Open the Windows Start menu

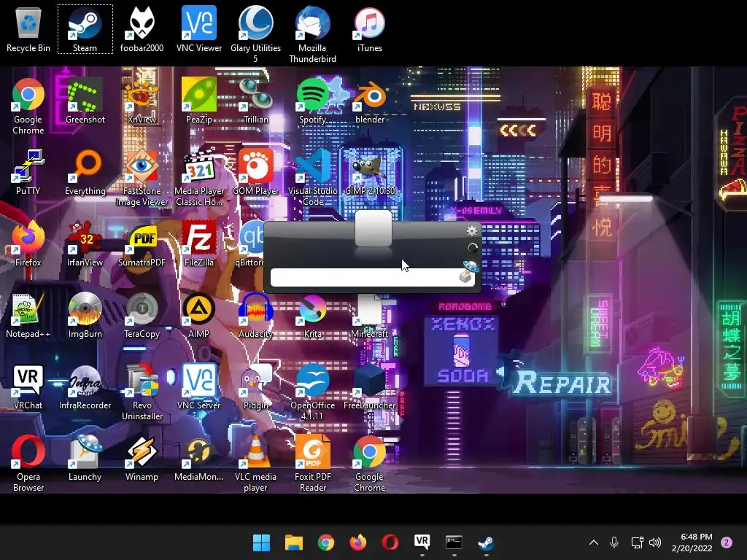[261, 542]
